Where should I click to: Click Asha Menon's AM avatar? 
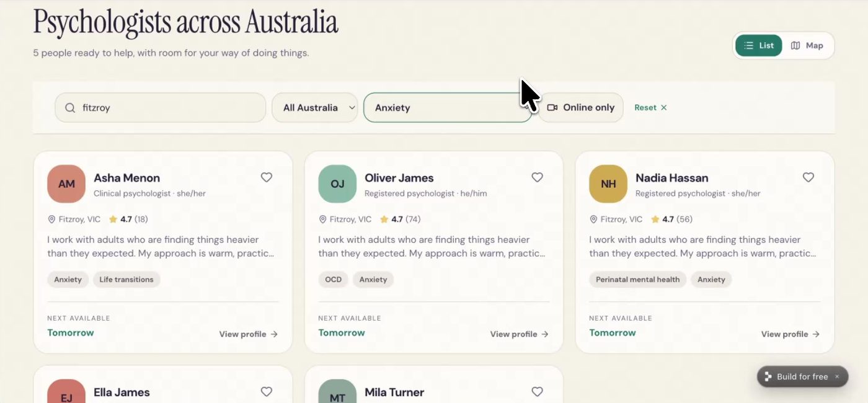point(66,184)
